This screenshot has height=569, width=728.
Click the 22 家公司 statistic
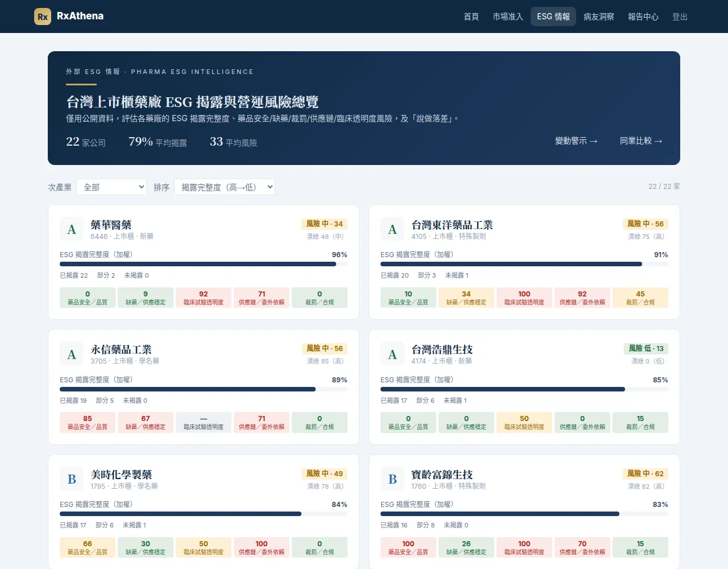pyautogui.click(x=86, y=142)
